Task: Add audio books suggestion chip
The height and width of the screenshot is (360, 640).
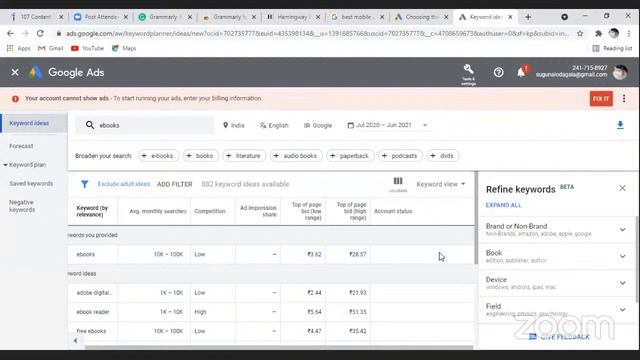Action: coord(296,156)
